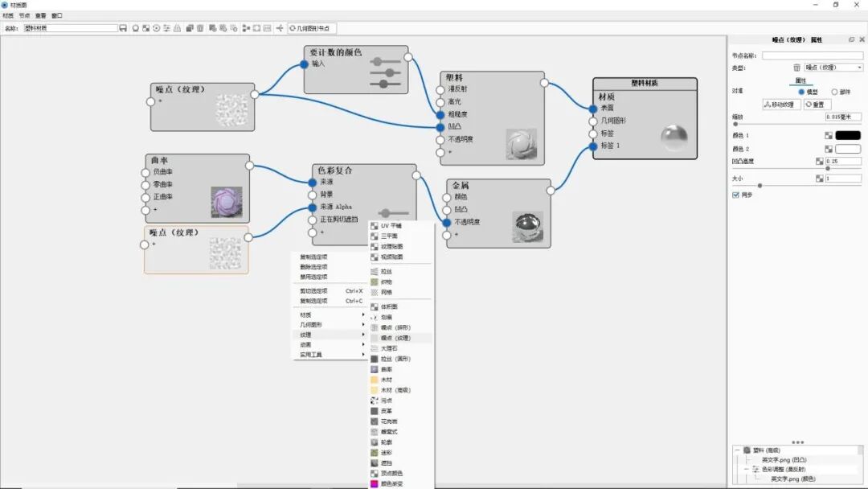The height and width of the screenshot is (489, 868).
Task: Open the 节点 menu in the menu bar
Action: click(x=23, y=14)
